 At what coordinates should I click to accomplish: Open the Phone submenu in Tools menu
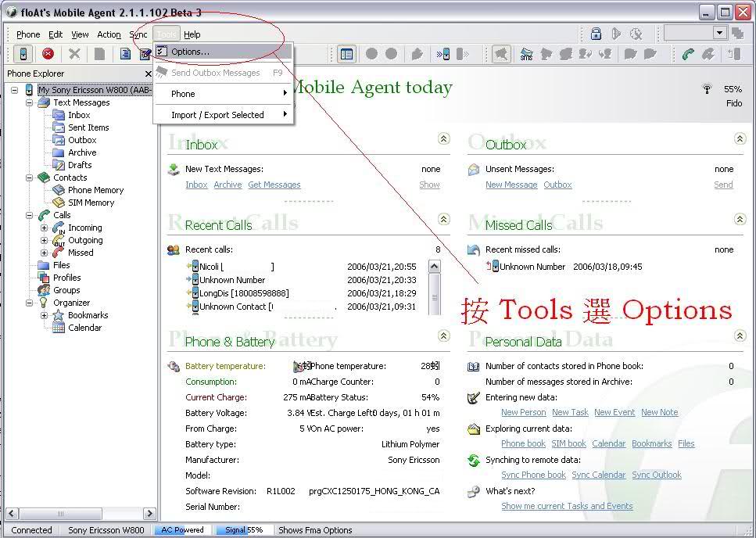224,94
